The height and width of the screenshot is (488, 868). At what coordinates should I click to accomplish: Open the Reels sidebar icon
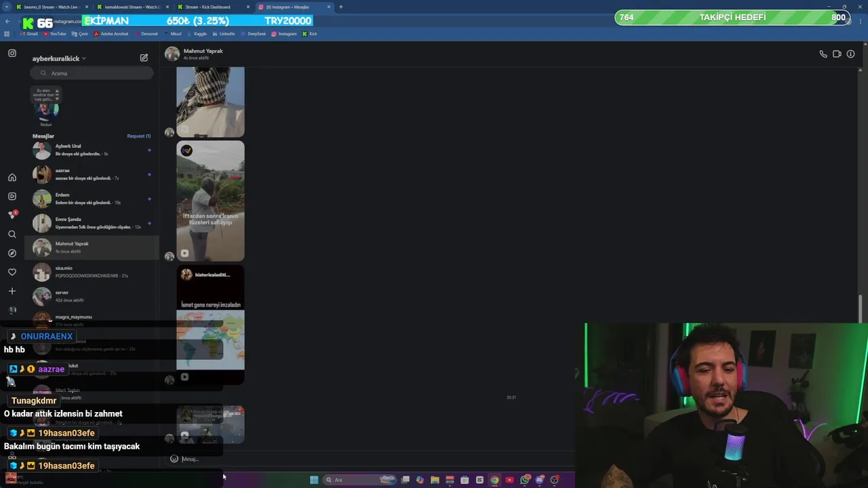click(x=12, y=196)
